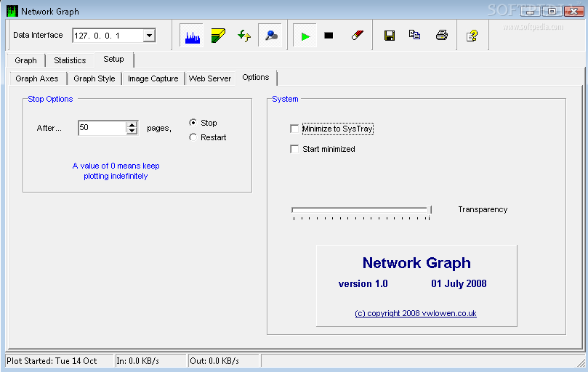
Task: Save using the floppy disk icon
Action: (x=390, y=36)
